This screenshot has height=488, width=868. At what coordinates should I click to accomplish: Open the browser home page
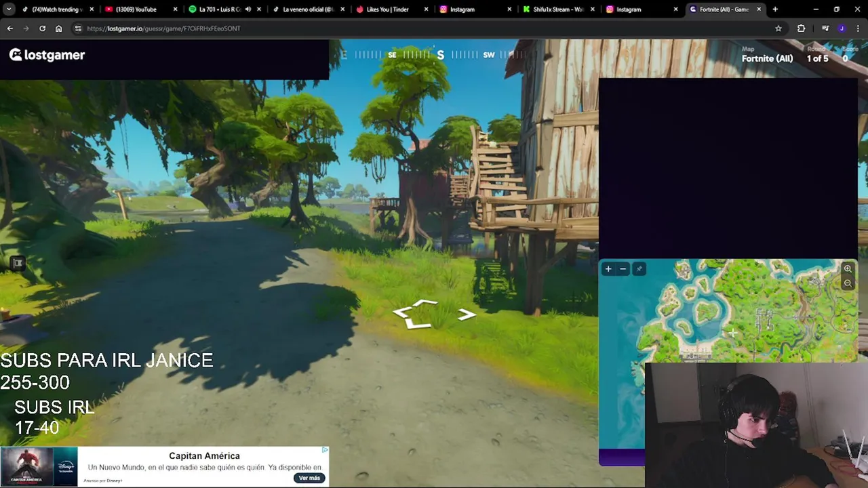click(x=58, y=28)
